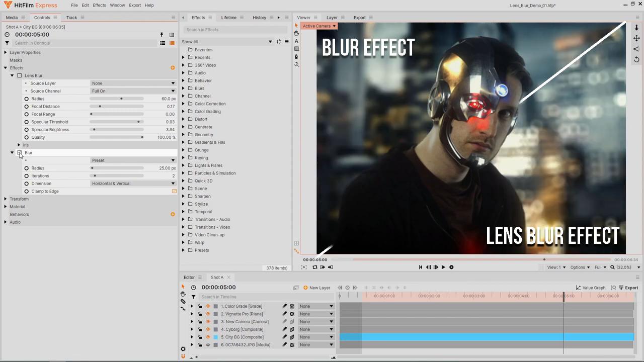Click the pin icon in Controls panel

(x=162, y=35)
